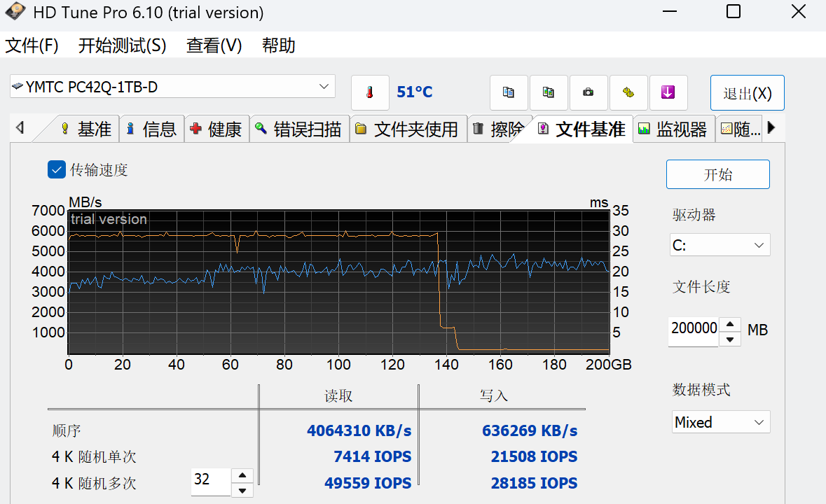
Task: Click the 4 K 随机多次 row label
Action: coord(94,483)
